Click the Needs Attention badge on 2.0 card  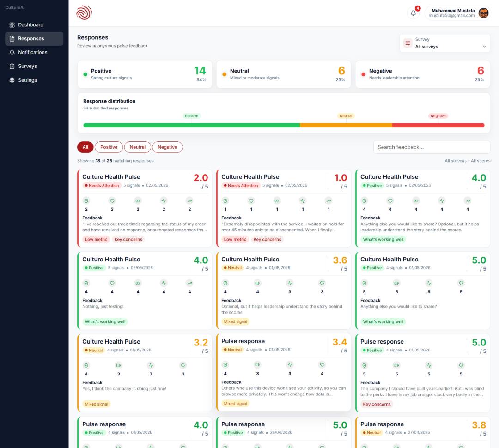[x=102, y=186]
